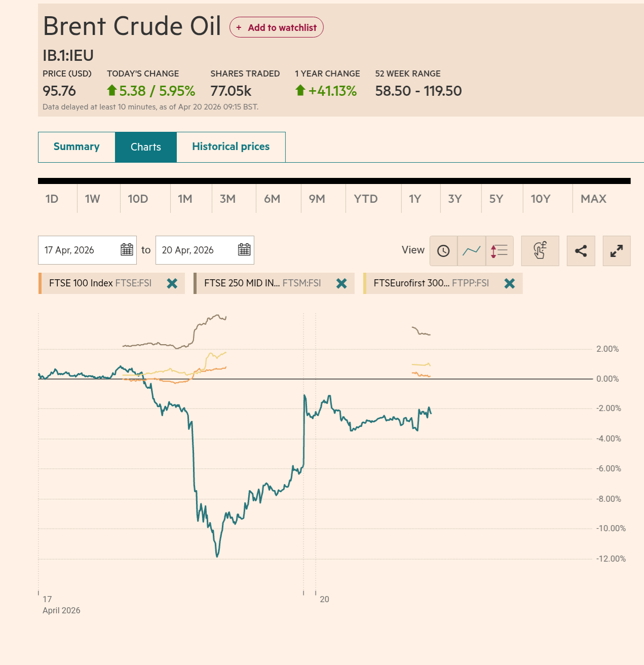Select the line chart style icon
The height and width of the screenshot is (665, 644).
[x=471, y=251]
